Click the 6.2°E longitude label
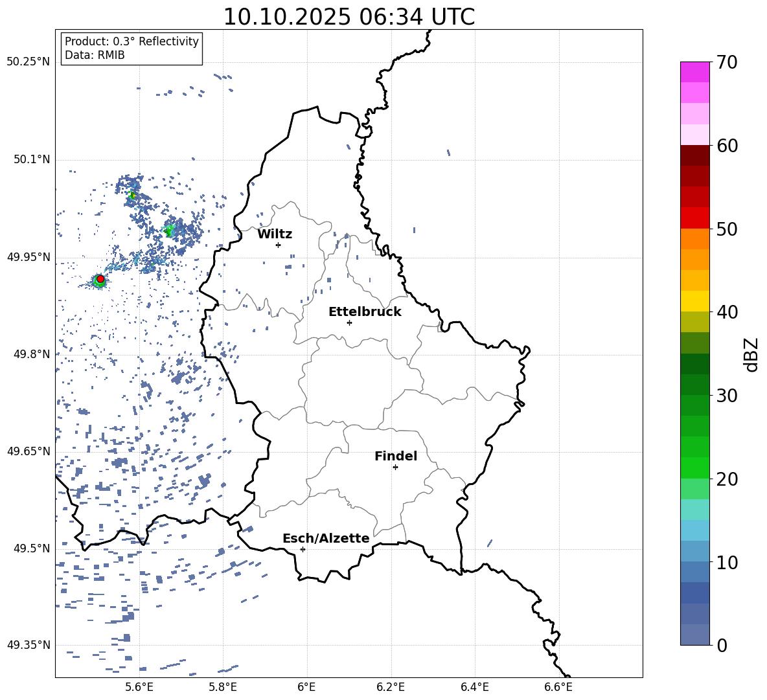Viewport: 767px width, 700px height. point(391,688)
